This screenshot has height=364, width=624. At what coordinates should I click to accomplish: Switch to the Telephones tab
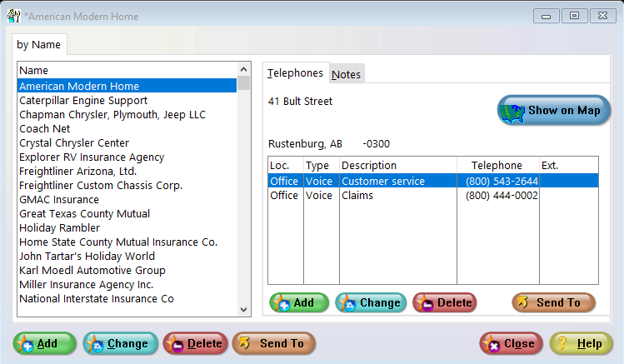pos(295,73)
